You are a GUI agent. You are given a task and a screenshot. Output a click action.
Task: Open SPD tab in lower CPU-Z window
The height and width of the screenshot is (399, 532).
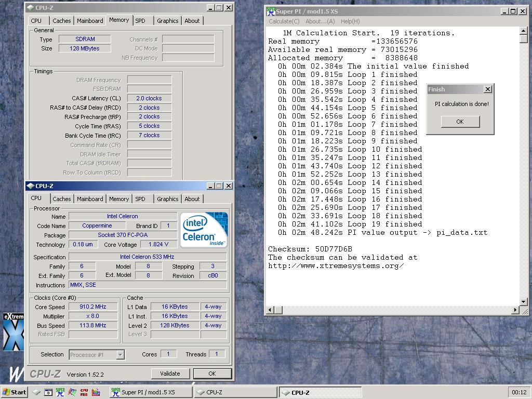[x=140, y=199]
